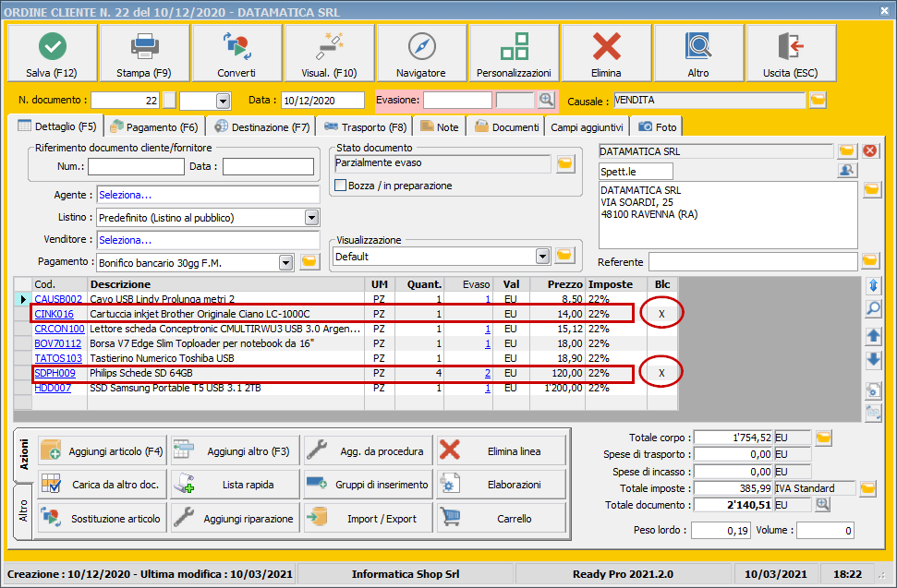Open Carica da altro doc.
This screenshot has height=588, width=897.
click(103, 485)
